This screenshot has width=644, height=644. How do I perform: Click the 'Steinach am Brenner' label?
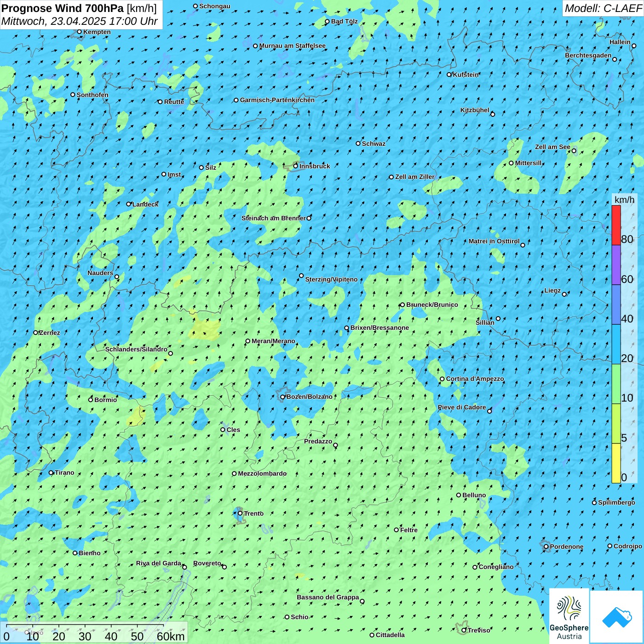pos(274,218)
